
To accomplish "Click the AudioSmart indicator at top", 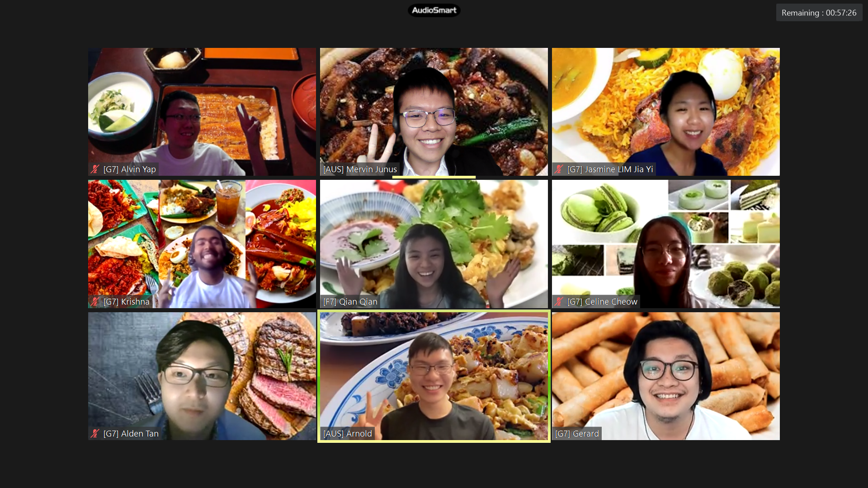I will pyautogui.click(x=434, y=10).
